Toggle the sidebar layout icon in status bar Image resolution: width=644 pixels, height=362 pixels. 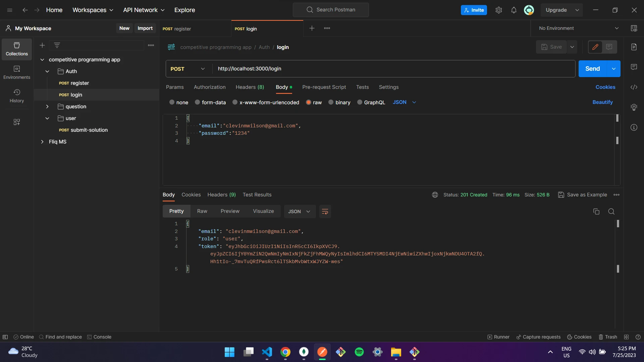point(5,337)
